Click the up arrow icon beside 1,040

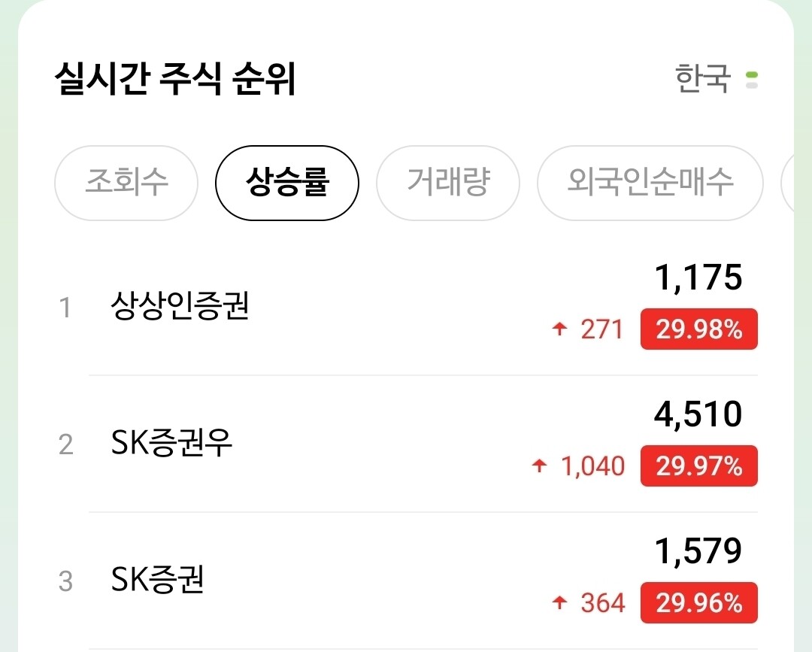tap(538, 465)
